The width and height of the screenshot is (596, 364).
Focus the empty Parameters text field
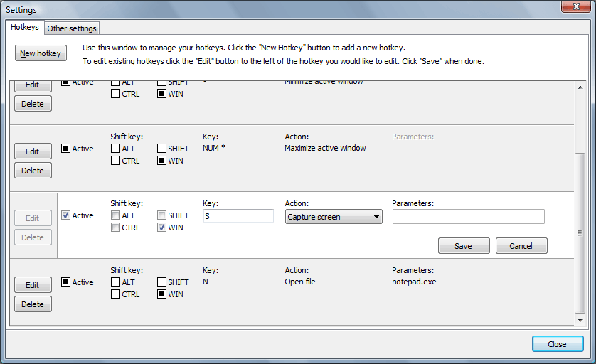pyautogui.click(x=468, y=217)
